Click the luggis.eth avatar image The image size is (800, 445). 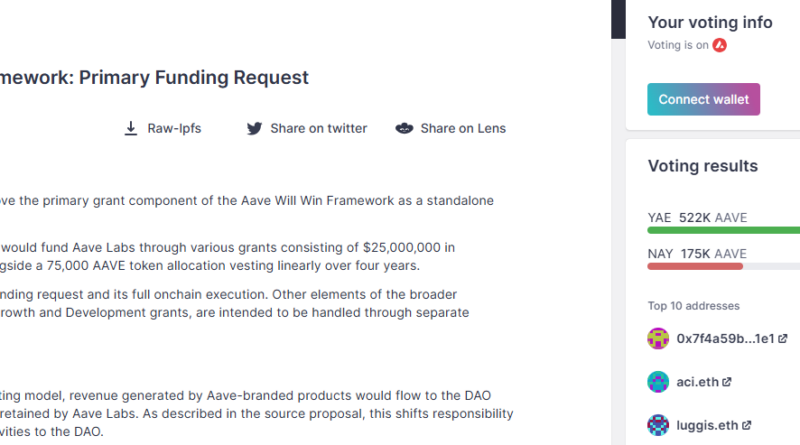point(658,424)
